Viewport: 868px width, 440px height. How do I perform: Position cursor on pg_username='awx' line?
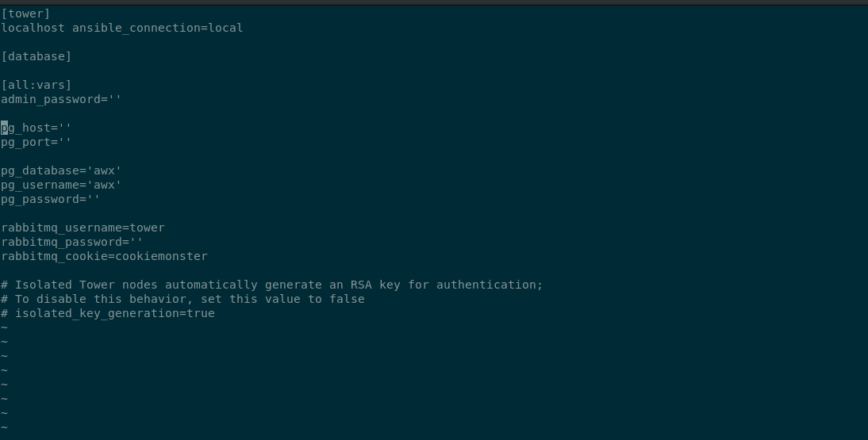(x=61, y=185)
